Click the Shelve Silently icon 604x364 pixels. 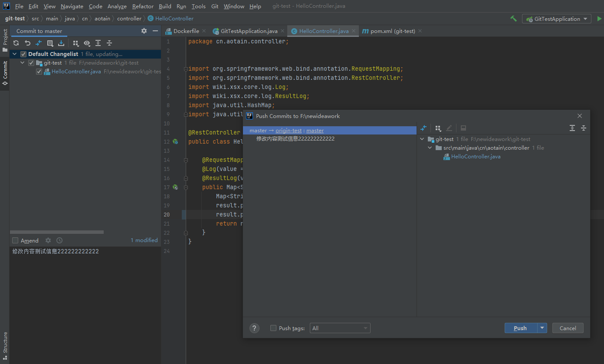[x=61, y=43]
